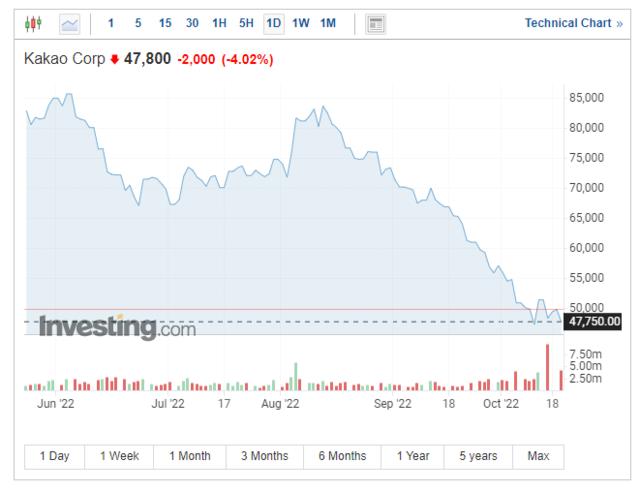
Task: Click the red down arrow beside Kakao Corp
Action: [115, 60]
